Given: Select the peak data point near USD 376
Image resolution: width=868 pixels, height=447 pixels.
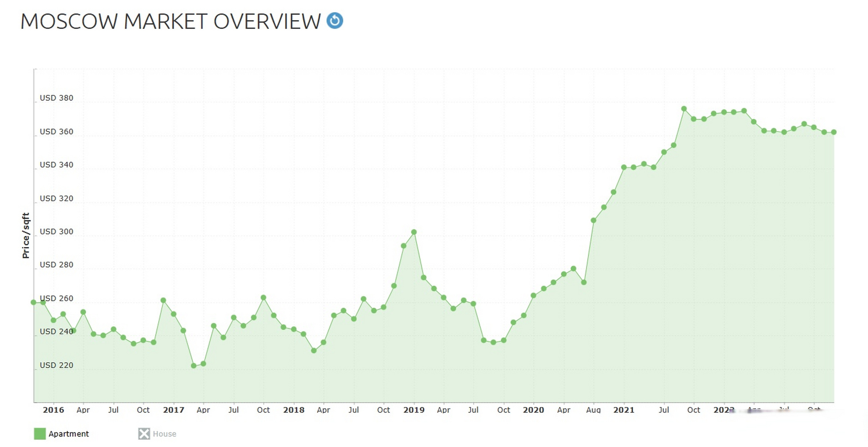Looking at the screenshot, I should pyautogui.click(x=684, y=109).
